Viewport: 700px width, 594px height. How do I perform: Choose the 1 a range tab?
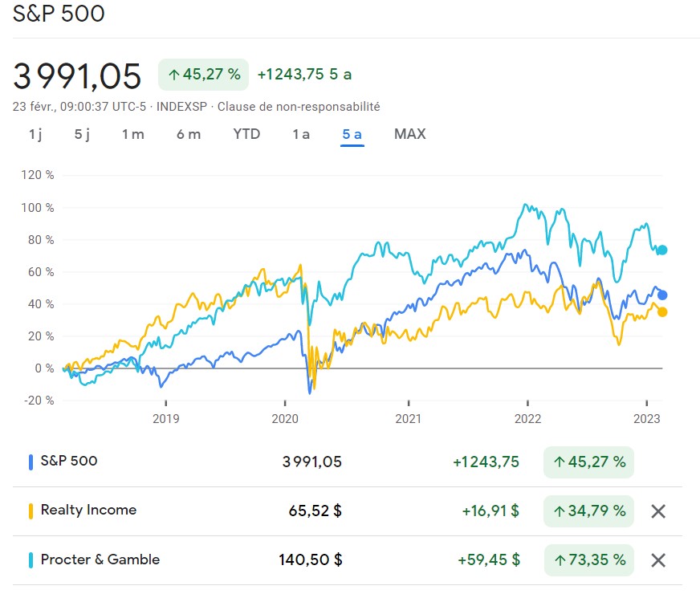[x=301, y=134]
